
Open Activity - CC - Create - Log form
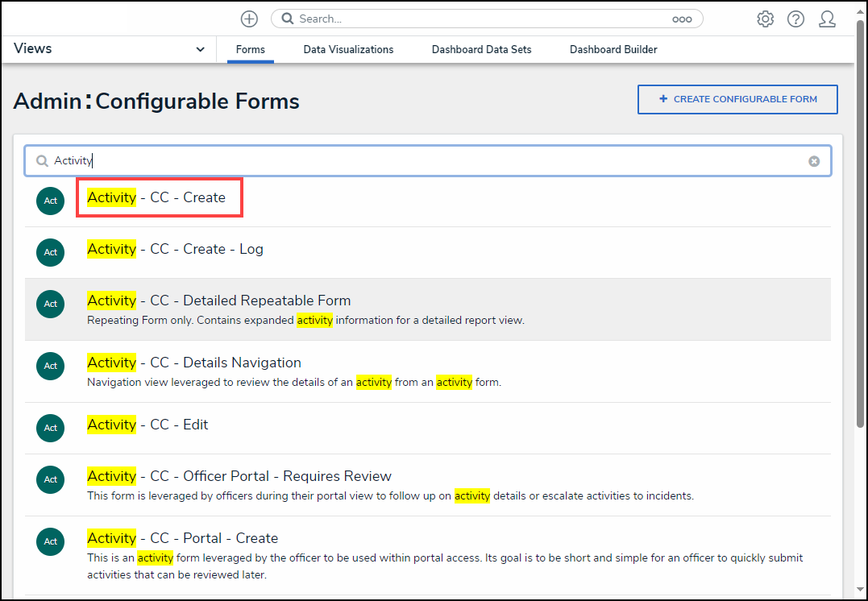coord(175,249)
